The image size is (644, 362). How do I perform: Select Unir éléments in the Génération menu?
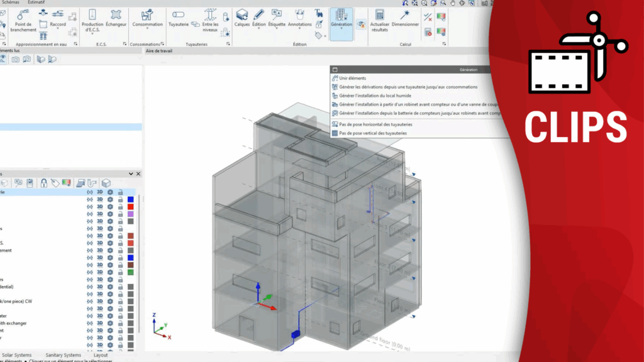click(x=352, y=78)
